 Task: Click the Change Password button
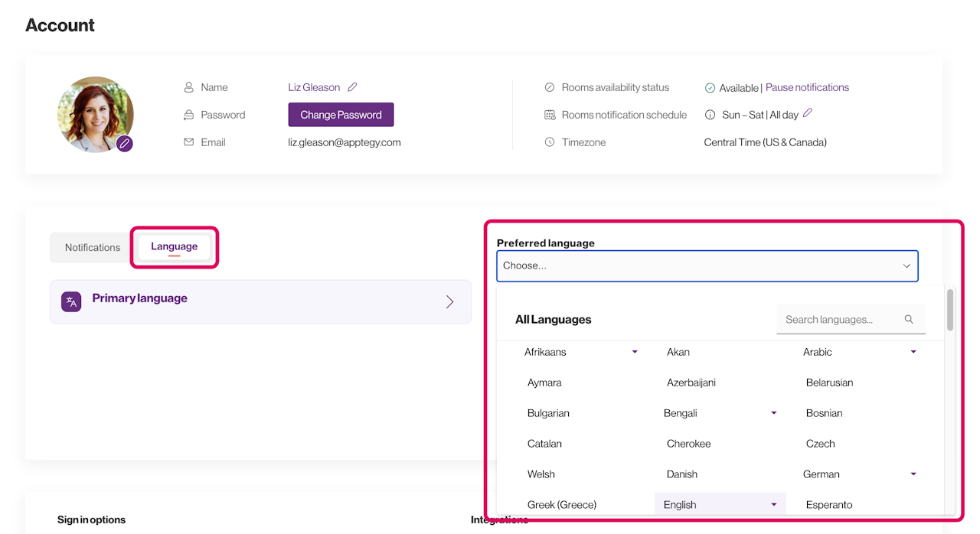[x=341, y=115]
